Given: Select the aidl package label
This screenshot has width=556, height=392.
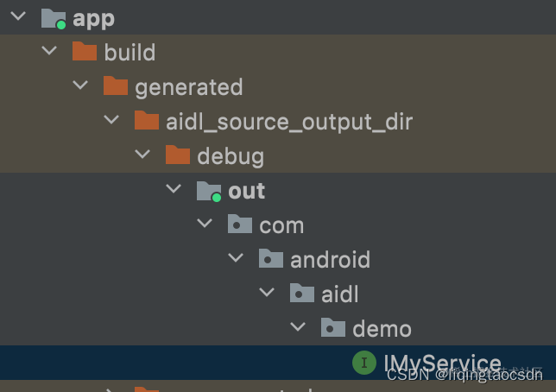Looking at the screenshot, I should coord(339,294).
